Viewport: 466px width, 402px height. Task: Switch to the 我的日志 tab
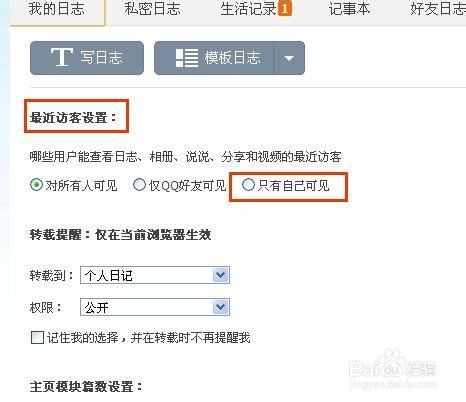tap(57, 9)
